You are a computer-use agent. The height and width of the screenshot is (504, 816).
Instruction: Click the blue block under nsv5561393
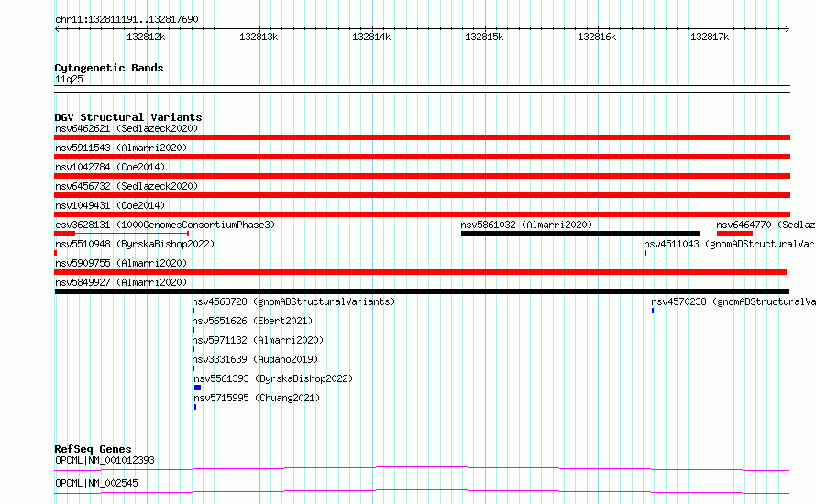pos(198,388)
